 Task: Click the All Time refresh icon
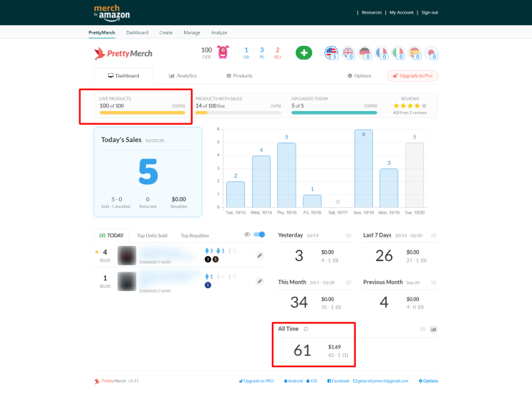tap(306, 329)
